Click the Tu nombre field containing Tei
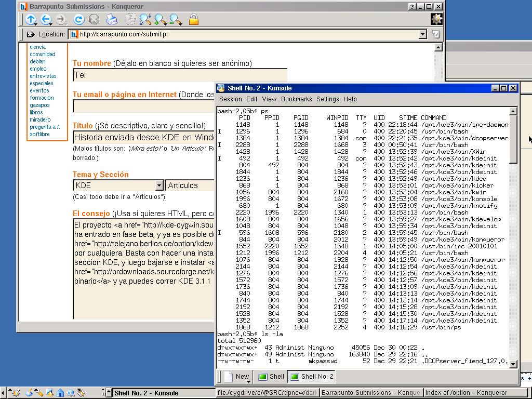Viewport: 532px width, 399px height. click(x=180, y=75)
